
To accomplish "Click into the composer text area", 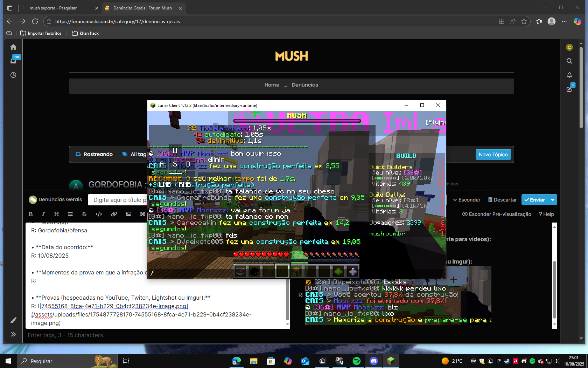I will point(156,275).
